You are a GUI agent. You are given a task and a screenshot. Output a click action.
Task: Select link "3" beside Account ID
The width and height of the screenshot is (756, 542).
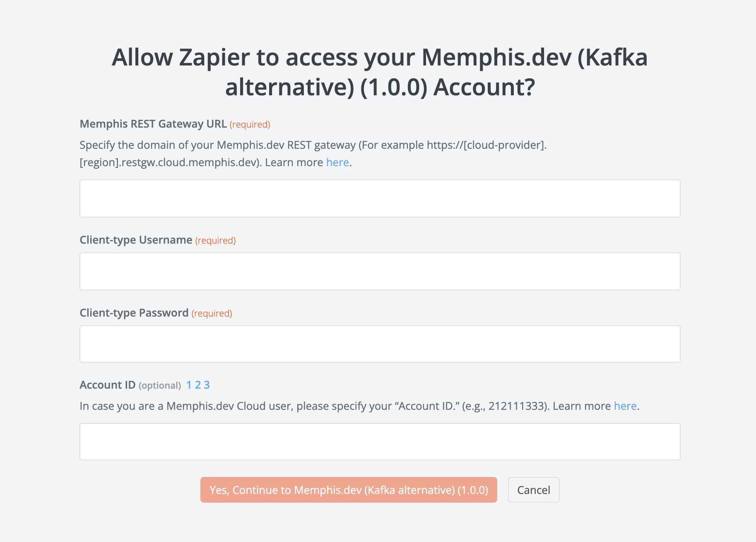[207, 385]
